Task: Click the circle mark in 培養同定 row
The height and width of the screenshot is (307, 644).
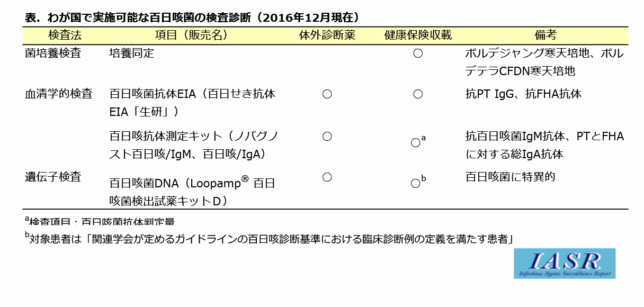Action: (x=418, y=53)
